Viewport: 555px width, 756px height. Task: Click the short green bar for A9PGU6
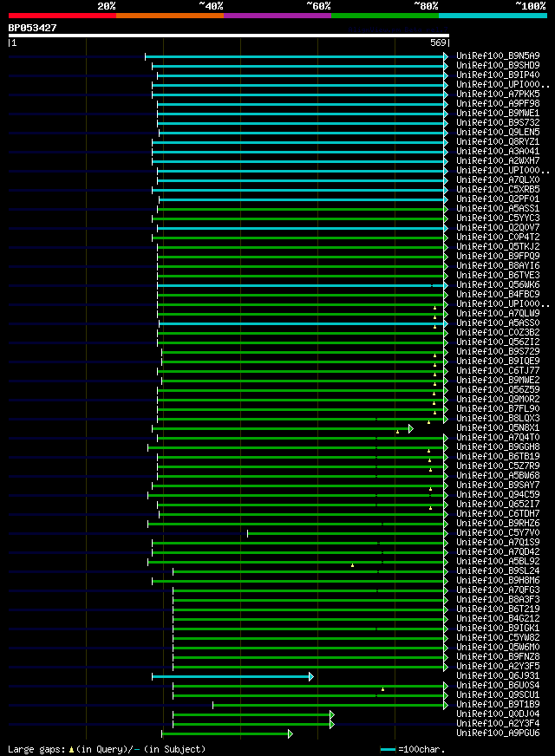[225, 734]
